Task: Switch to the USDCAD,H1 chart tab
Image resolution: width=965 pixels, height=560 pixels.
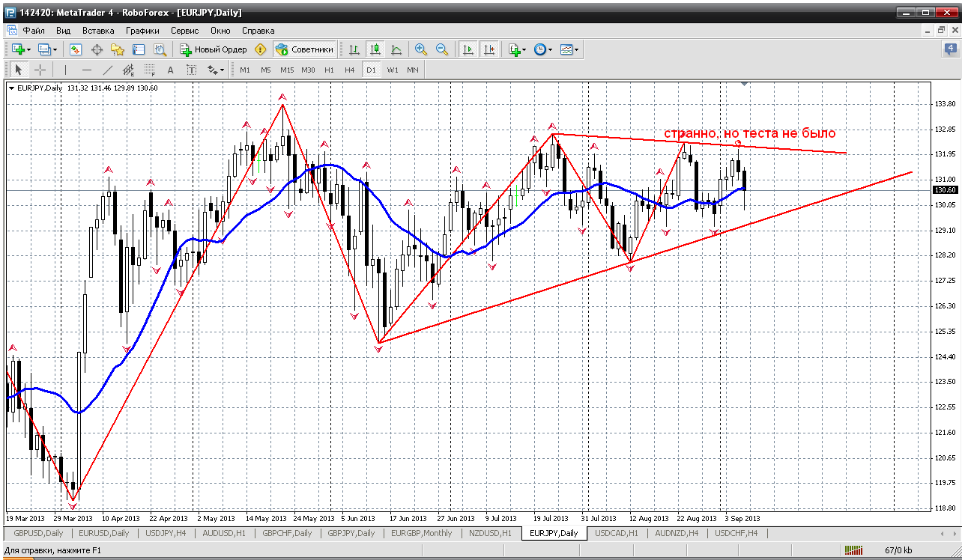Action: [617, 533]
